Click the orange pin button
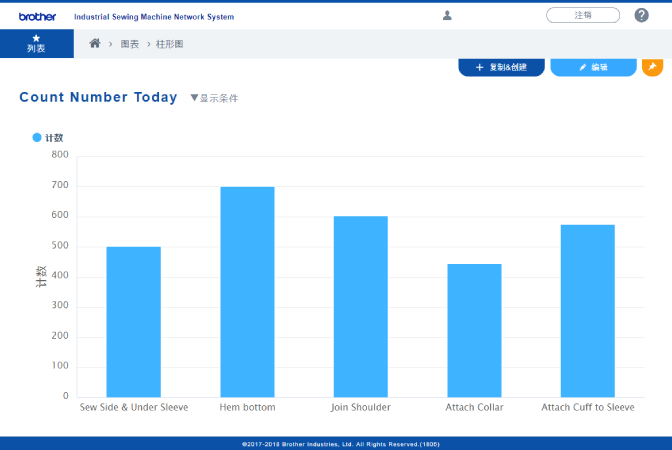This screenshot has height=450, width=672. (x=652, y=67)
